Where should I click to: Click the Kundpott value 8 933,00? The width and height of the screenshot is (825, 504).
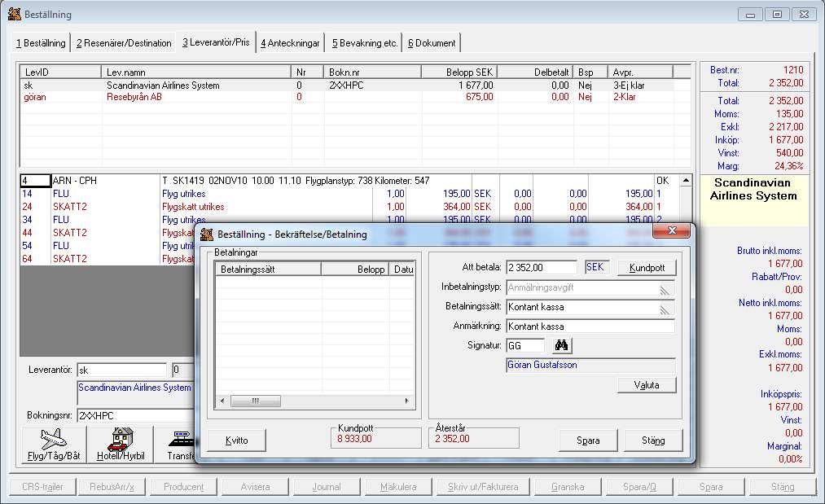point(354,439)
